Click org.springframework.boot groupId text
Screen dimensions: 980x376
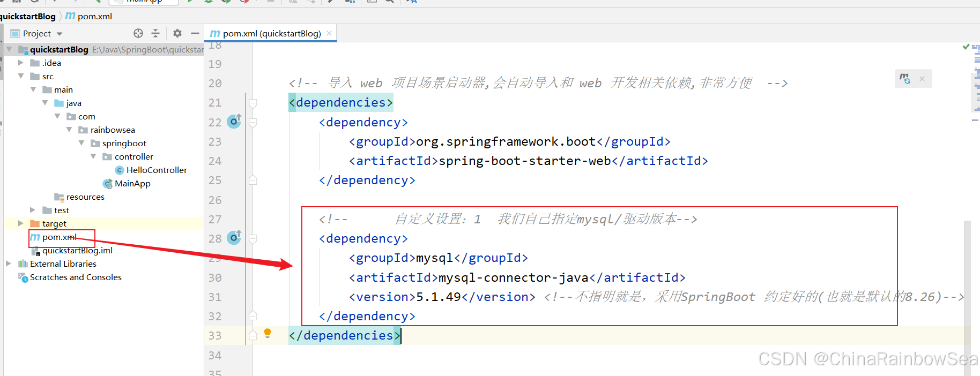click(x=506, y=141)
